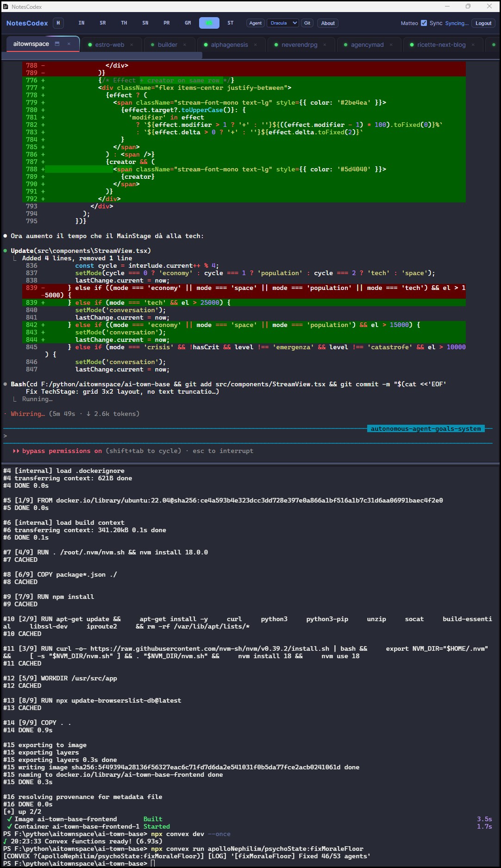Select the aitownspace tab
501x868 pixels.
point(31,44)
